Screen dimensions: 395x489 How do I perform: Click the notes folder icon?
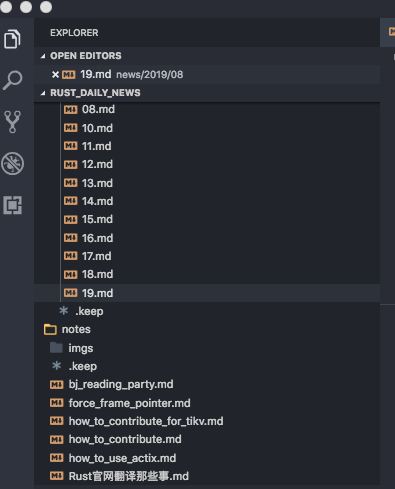coord(50,329)
